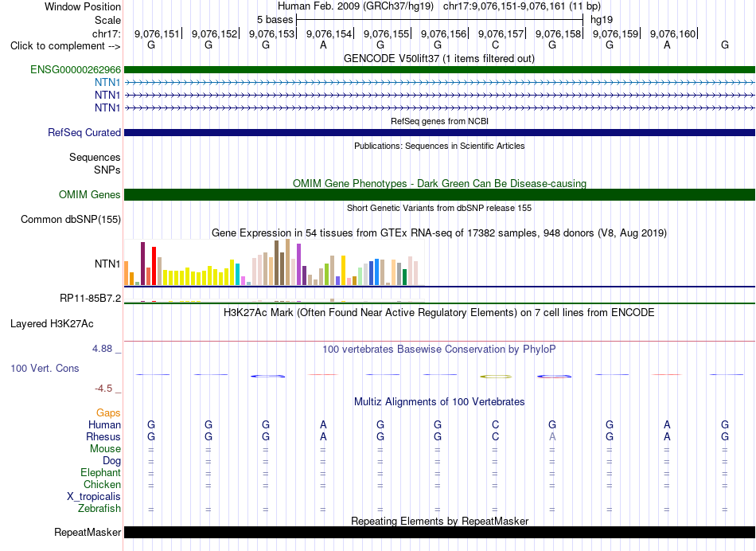
Task: Click the Rhesus species label
Action: 103,436
